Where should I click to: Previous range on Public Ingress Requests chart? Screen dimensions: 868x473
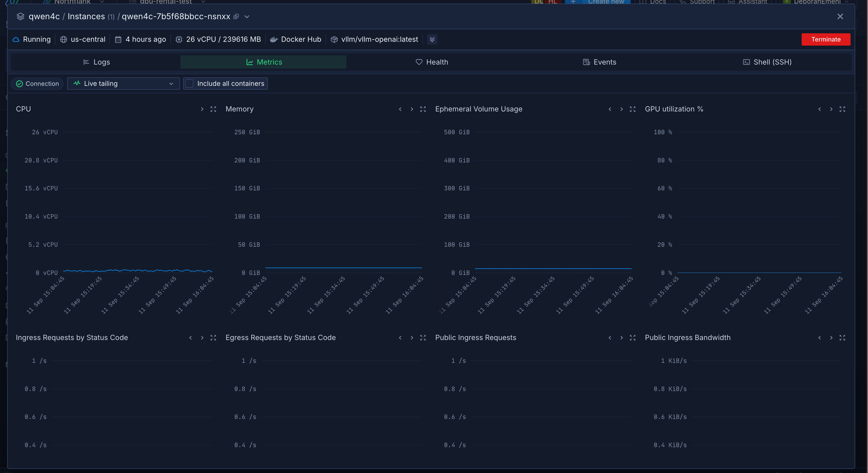point(610,337)
